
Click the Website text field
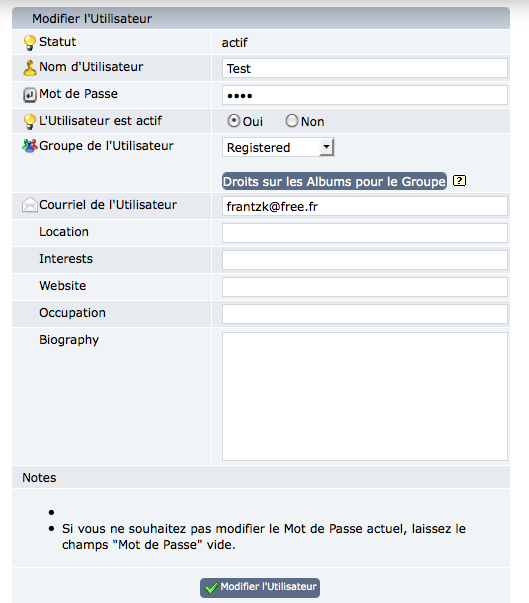pyautogui.click(x=364, y=287)
